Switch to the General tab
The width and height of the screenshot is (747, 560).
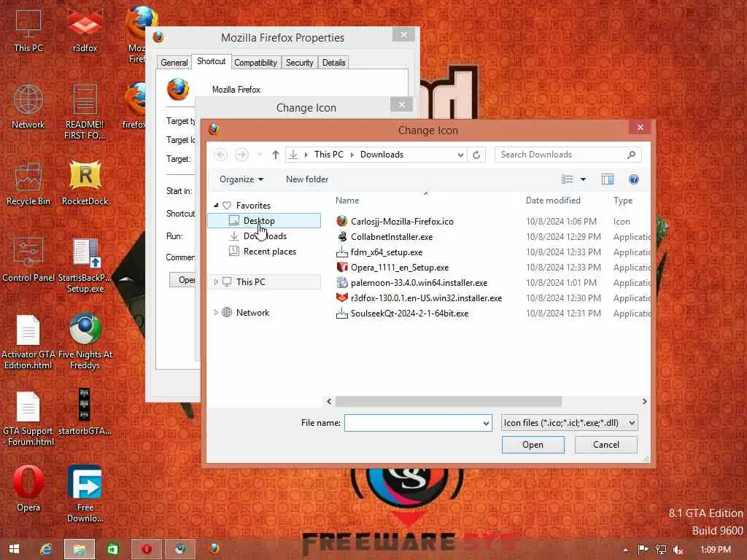click(x=174, y=63)
